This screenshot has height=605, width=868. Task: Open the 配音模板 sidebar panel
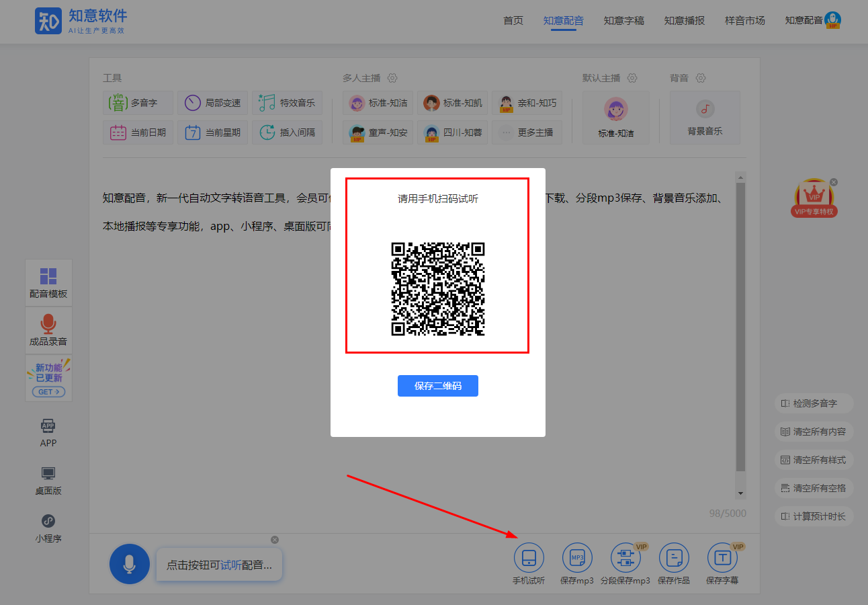(x=48, y=282)
